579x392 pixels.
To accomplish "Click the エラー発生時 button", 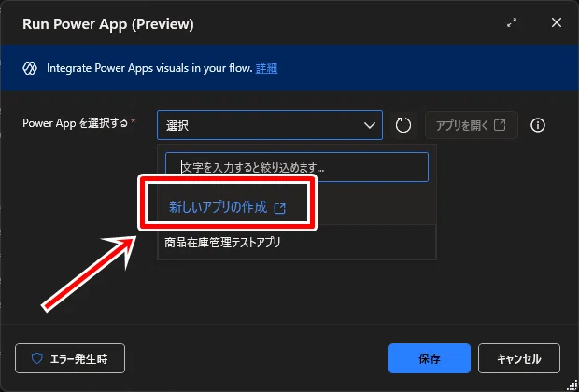I will pyautogui.click(x=70, y=358).
